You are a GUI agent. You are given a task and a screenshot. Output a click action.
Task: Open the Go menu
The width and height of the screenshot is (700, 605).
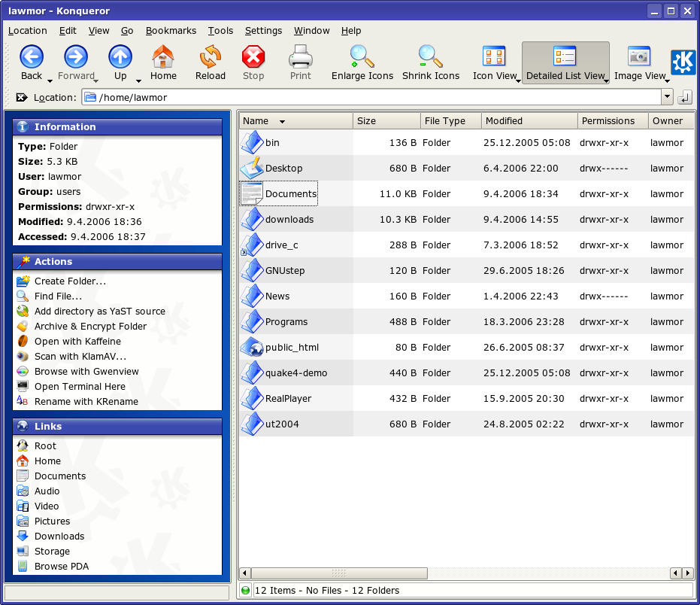coord(127,31)
